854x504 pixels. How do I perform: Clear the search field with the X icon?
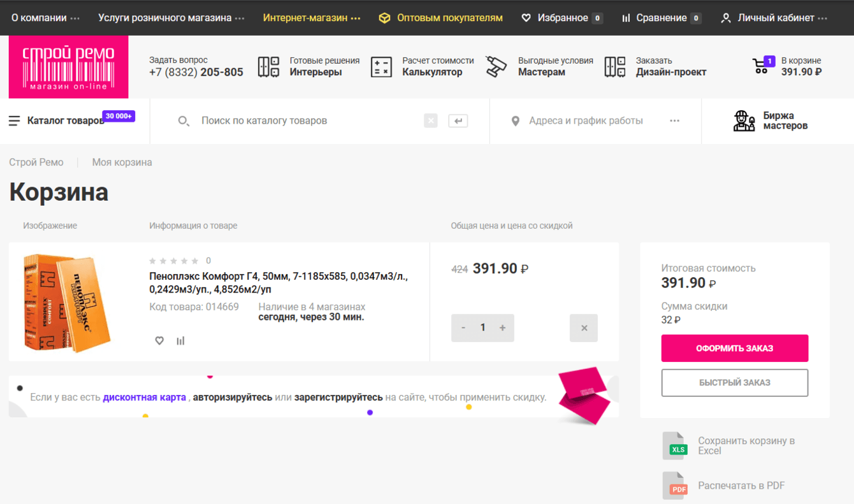[x=431, y=121]
